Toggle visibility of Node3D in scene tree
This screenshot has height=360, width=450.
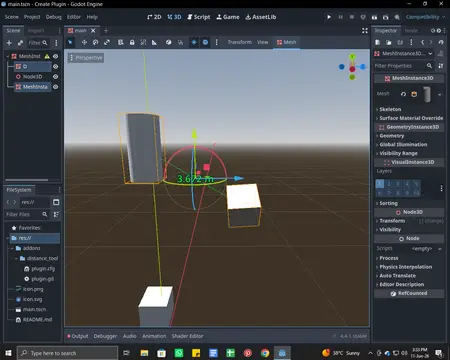(x=56, y=77)
